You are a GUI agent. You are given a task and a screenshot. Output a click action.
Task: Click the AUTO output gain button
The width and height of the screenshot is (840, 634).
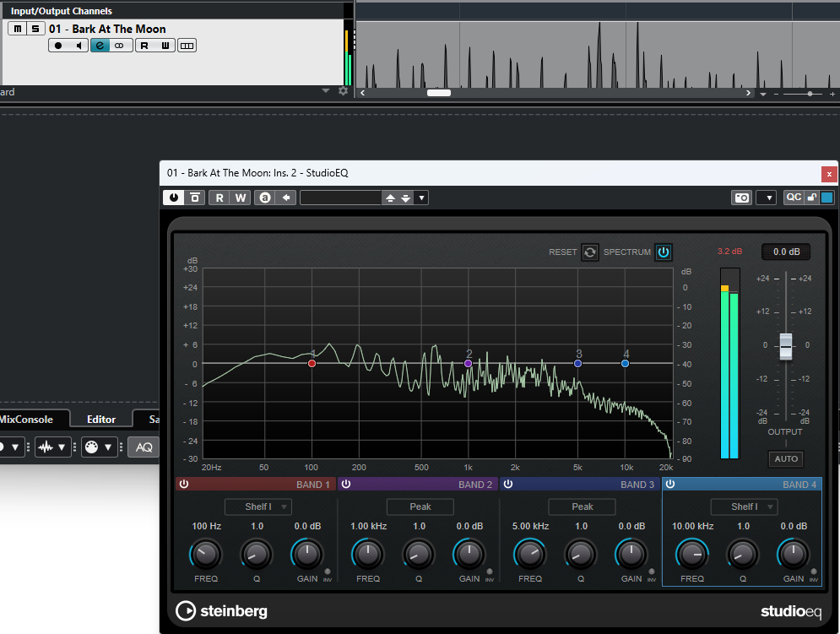(x=785, y=459)
